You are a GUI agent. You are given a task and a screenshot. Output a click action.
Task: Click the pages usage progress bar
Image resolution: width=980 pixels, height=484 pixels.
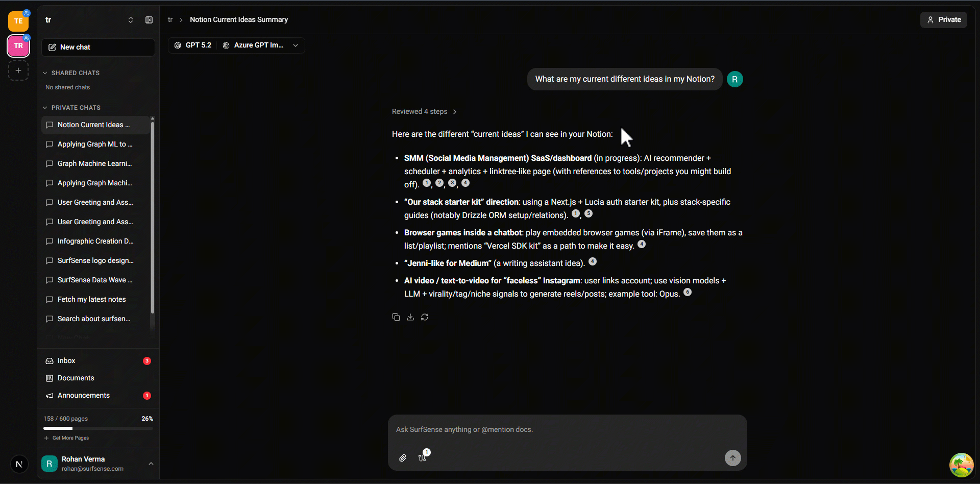pos(98,428)
